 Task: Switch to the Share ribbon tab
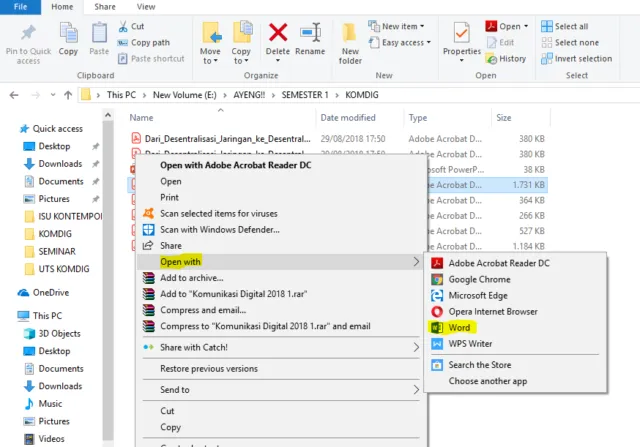click(105, 7)
